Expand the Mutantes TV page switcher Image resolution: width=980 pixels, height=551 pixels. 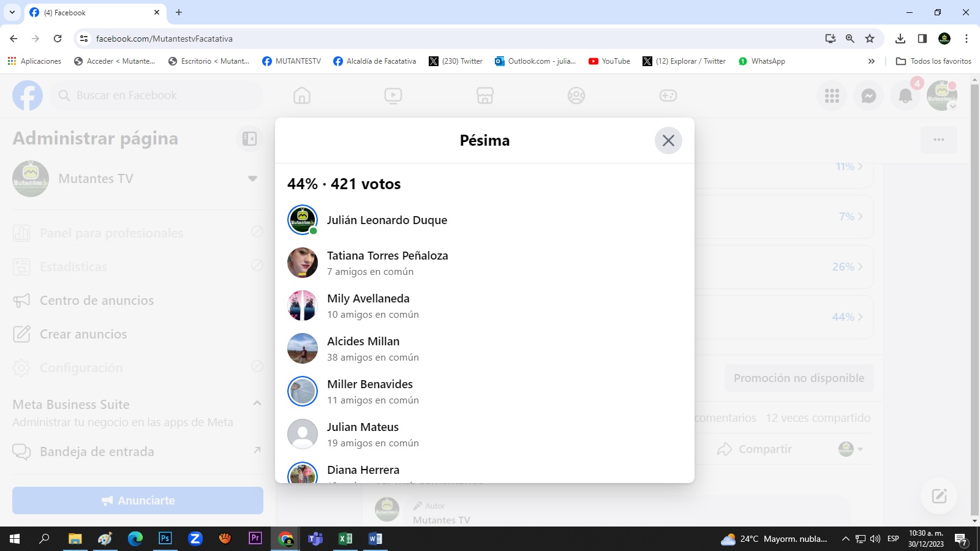(x=252, y=179)
